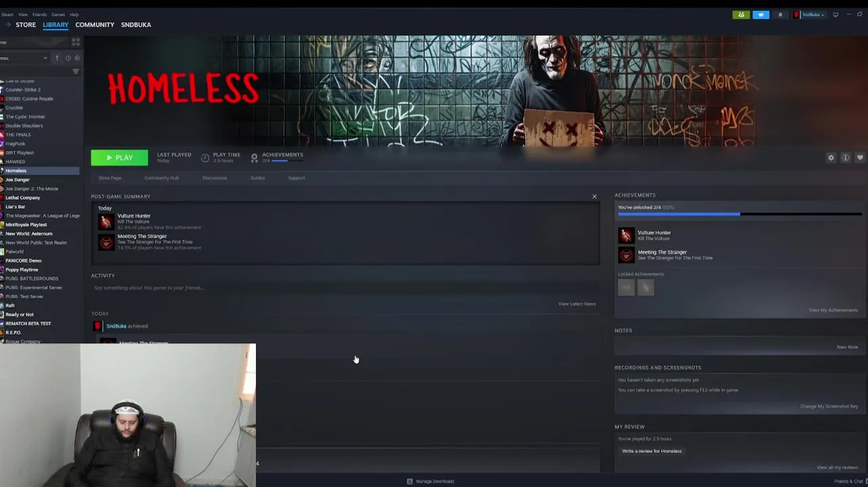Select Liar's Bar in library

15,207
